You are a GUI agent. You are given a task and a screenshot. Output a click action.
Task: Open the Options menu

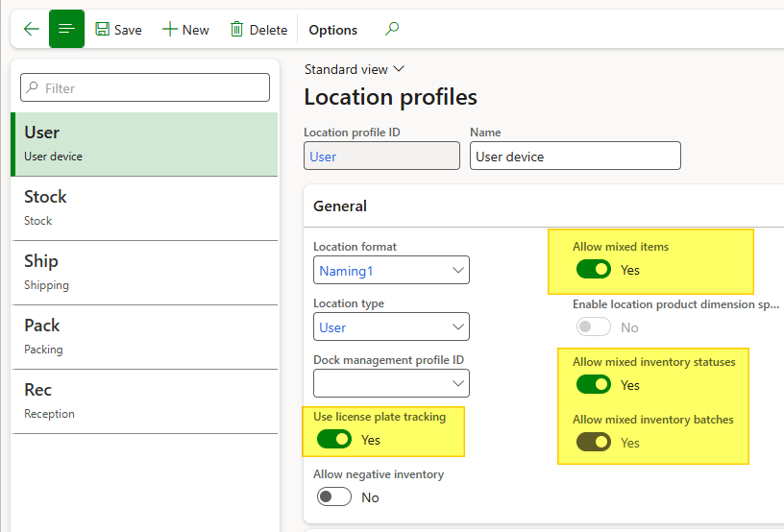click(x=332, y=30)
